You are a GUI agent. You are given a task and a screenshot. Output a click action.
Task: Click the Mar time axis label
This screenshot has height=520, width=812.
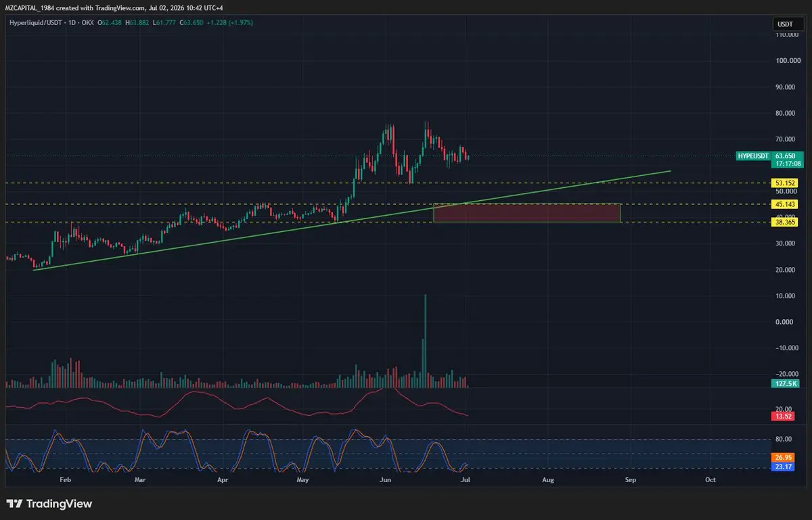coord(139,479)
